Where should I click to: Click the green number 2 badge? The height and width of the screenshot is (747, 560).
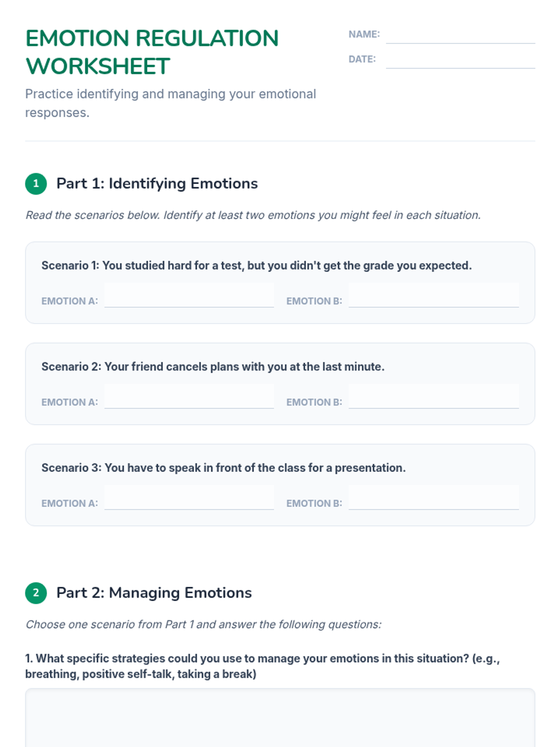[36, 593]
